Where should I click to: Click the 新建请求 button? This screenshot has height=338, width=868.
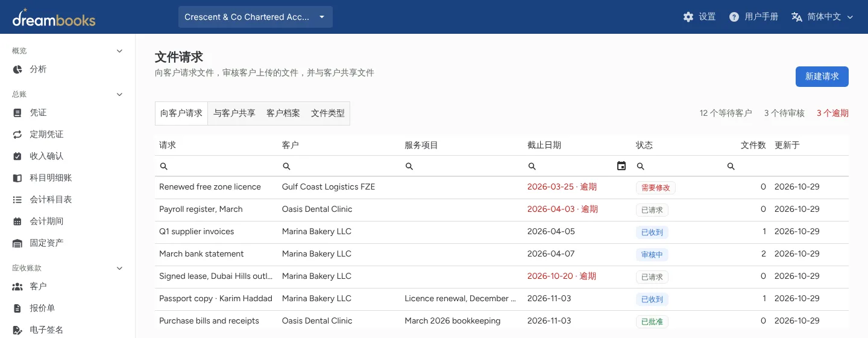822,77
